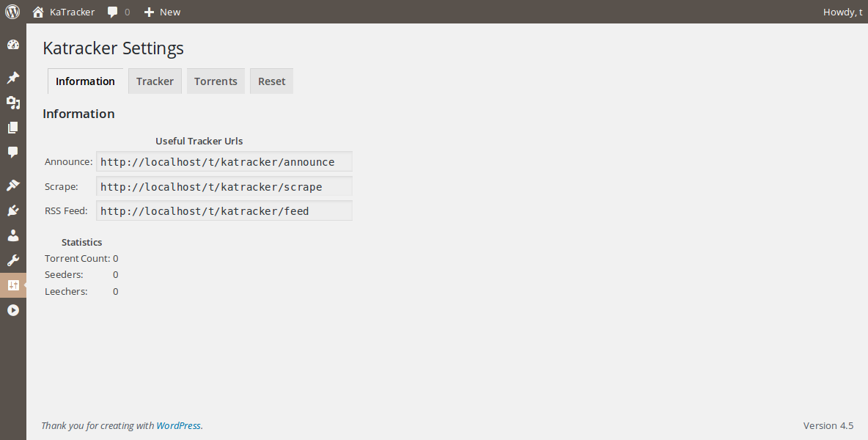Viewport: 868px width, 440px height.
Task: Open the Pages sidebar icon
Action: pos(12,128)
